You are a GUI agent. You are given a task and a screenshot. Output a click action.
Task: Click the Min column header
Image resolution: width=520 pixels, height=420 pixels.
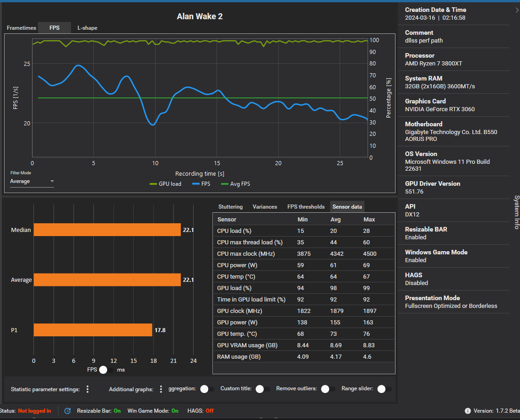click(x=303, y=220)
